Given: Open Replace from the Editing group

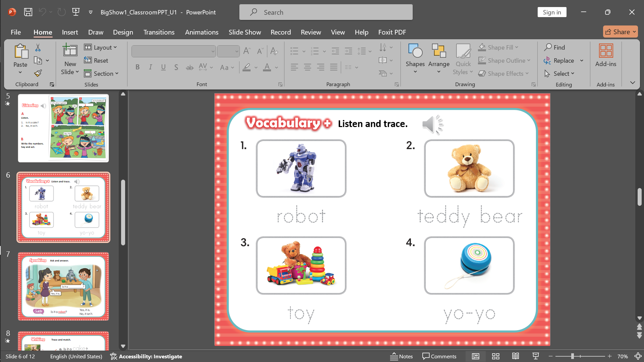Looking at the screenshot, I should pyautogui.click(x=560, y=60).
